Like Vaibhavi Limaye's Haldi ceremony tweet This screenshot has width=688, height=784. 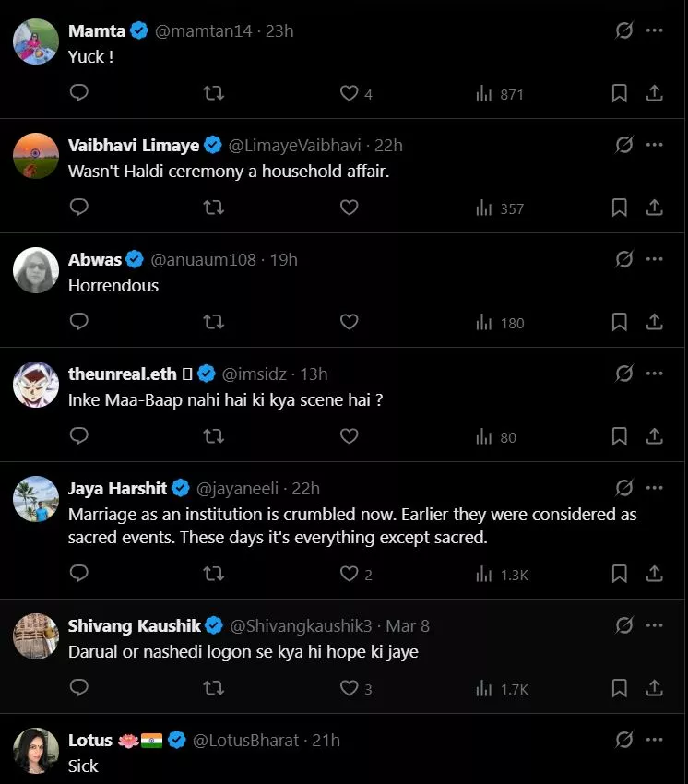pyautogui.click(x=349, y=208)
